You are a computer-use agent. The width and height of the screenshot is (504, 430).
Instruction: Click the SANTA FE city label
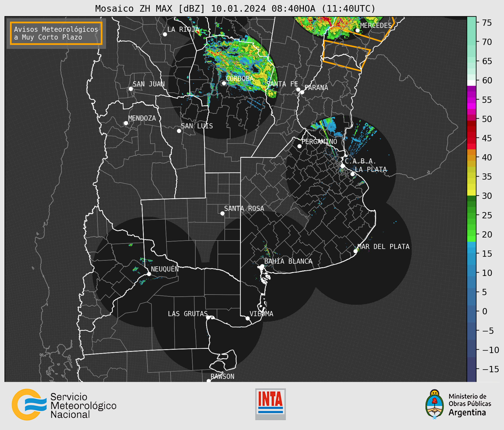[282, 84]
